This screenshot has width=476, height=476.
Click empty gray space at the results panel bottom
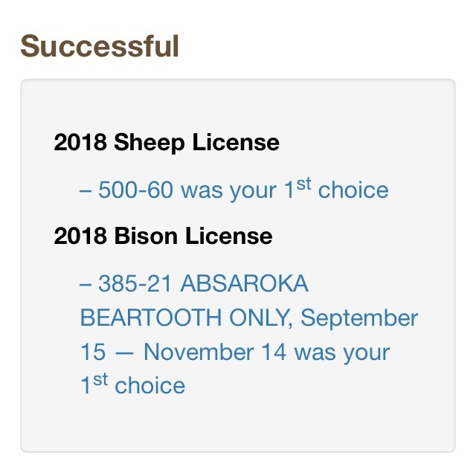(238, 428)
